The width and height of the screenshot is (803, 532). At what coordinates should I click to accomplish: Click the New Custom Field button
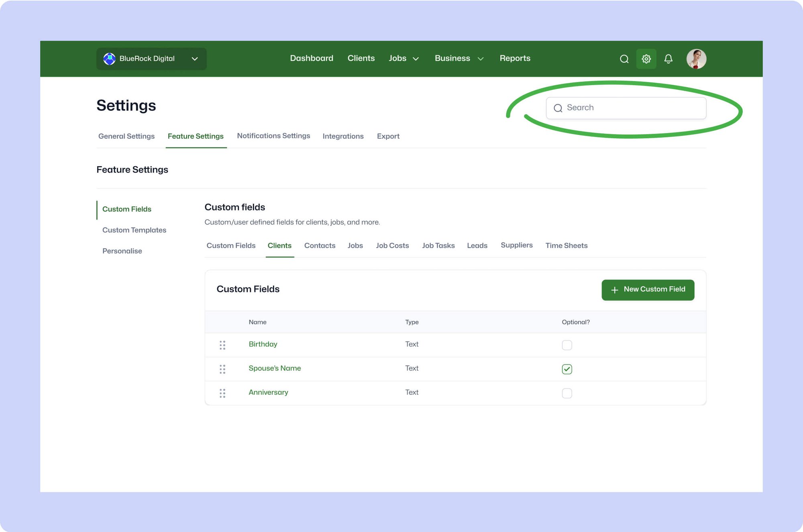pyautogui.click(x=648, y=290)
